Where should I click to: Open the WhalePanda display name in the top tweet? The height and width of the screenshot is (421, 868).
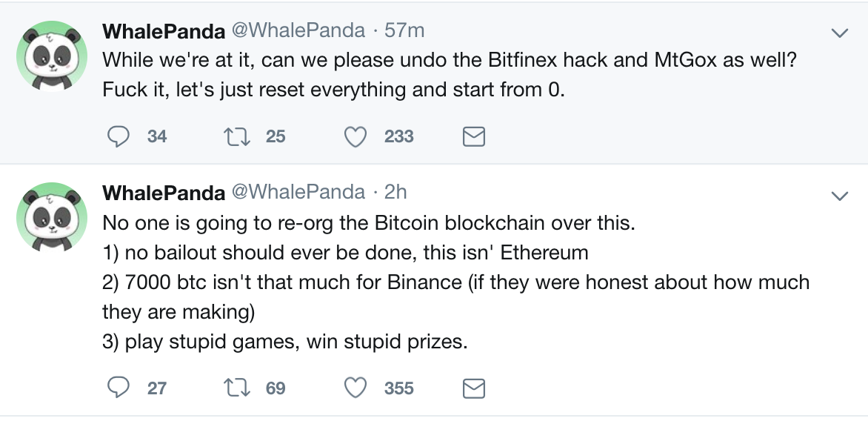(163, 31)
